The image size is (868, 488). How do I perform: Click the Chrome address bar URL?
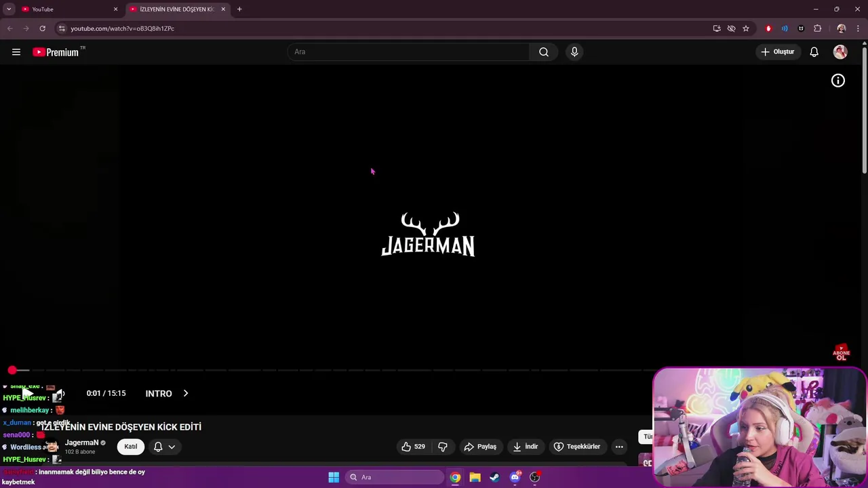[x=123, y=28]
